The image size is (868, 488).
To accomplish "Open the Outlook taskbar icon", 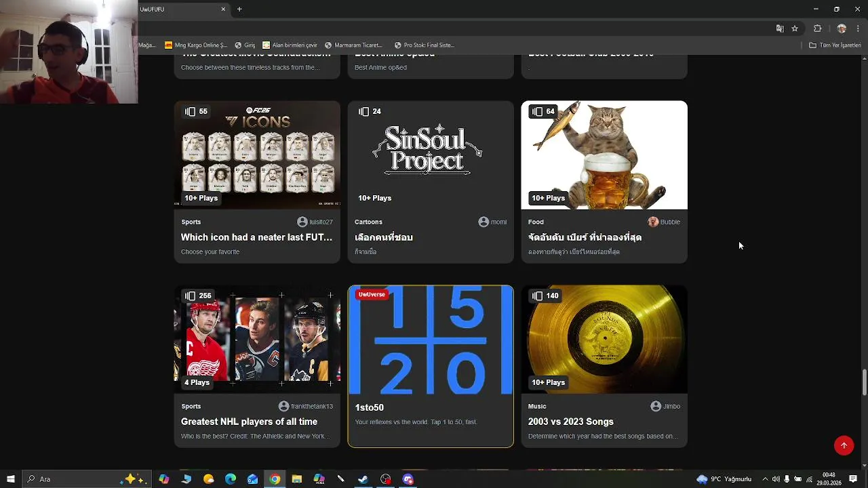I will (x=252, y=479).
